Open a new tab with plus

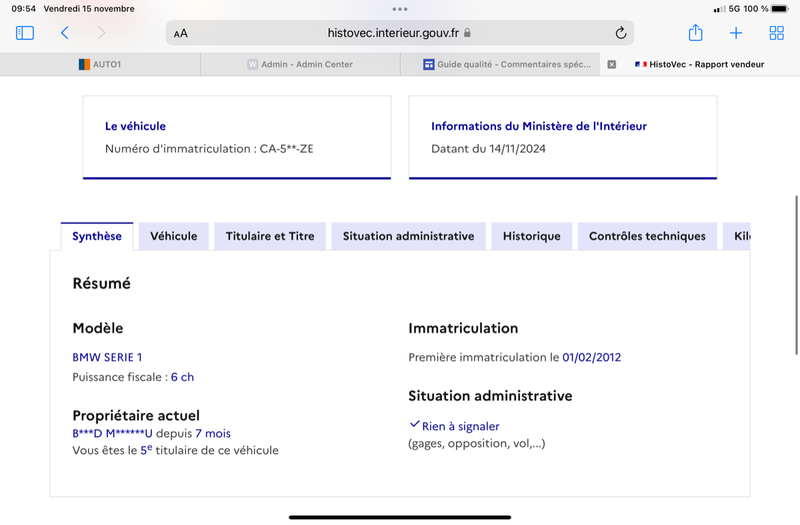736,33
